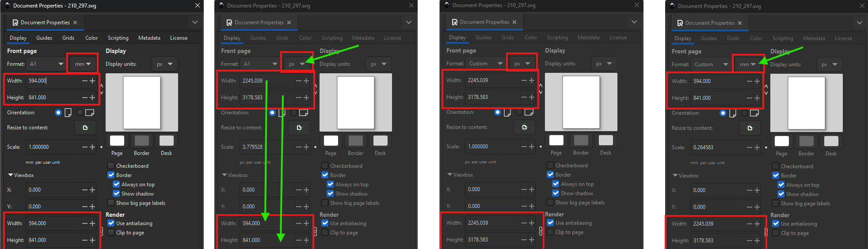
Task: Increase Scale 3.779528 with plus, second dialog
Action: 306,147
